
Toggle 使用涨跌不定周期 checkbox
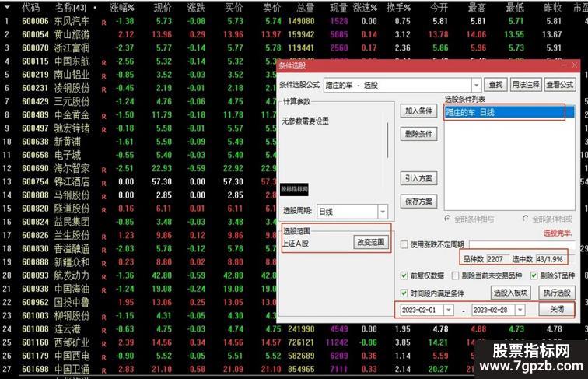point(404,244)
